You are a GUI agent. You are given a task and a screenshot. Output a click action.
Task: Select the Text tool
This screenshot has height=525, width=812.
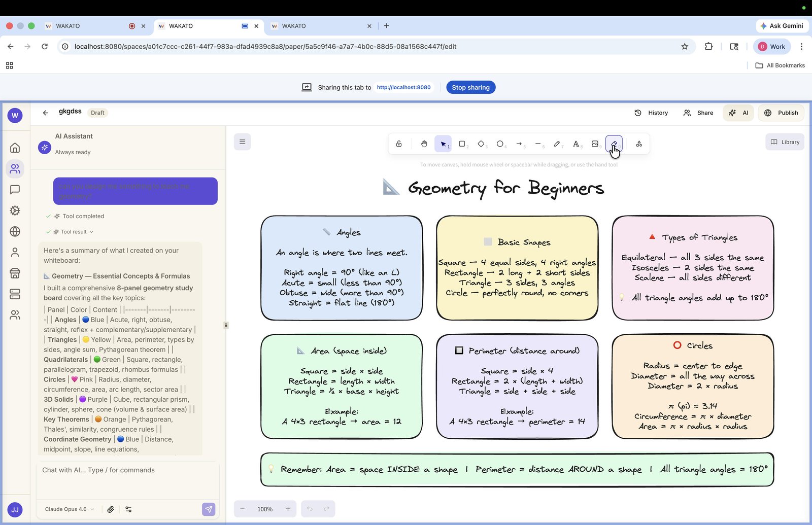(x=576, y=144)
